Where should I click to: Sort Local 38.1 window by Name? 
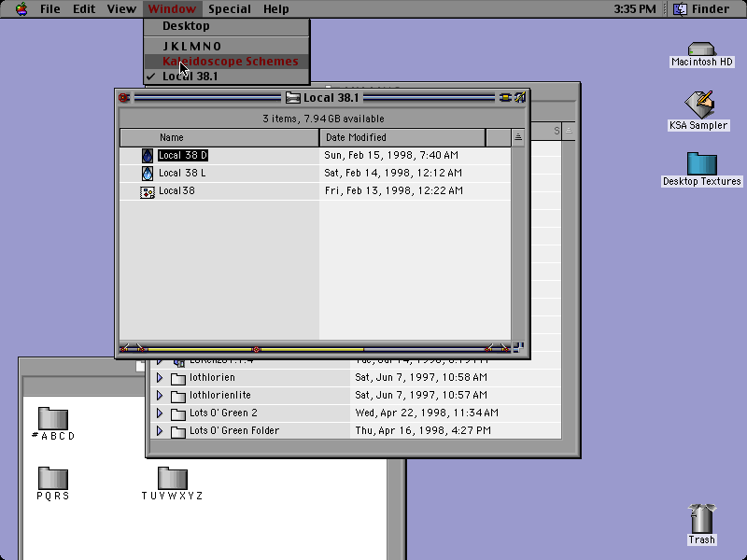219,137
